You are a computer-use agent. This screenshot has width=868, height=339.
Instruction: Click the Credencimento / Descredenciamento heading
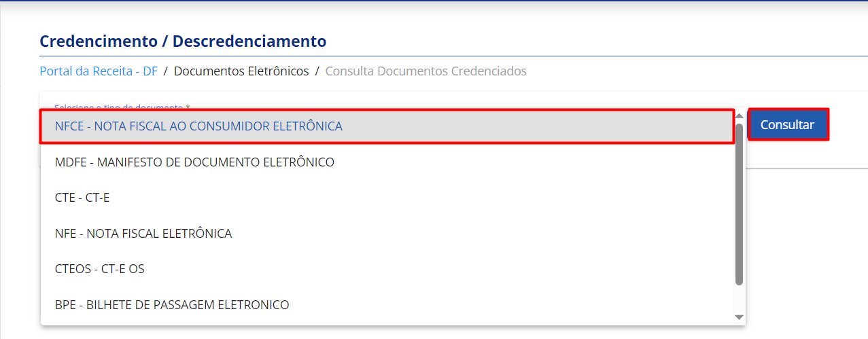coord(183,41)
